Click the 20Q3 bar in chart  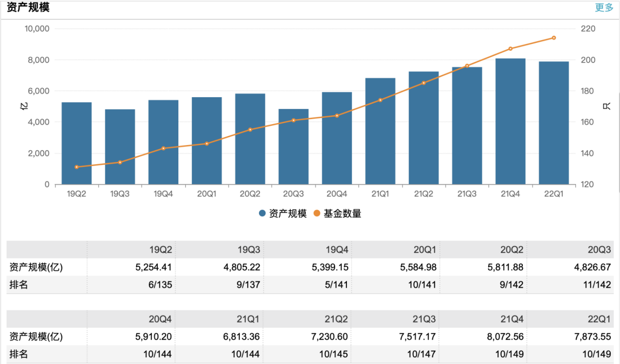coord(294,147)
